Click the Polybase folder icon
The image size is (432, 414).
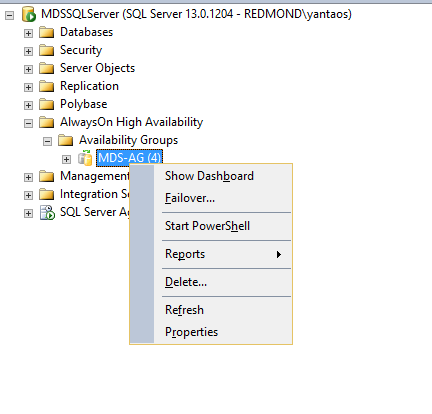(46, 104)
